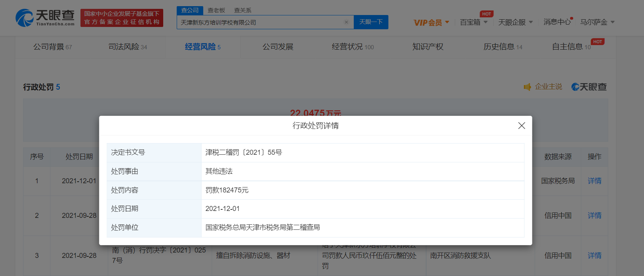Expand the 天眼企服 menu

515,22
